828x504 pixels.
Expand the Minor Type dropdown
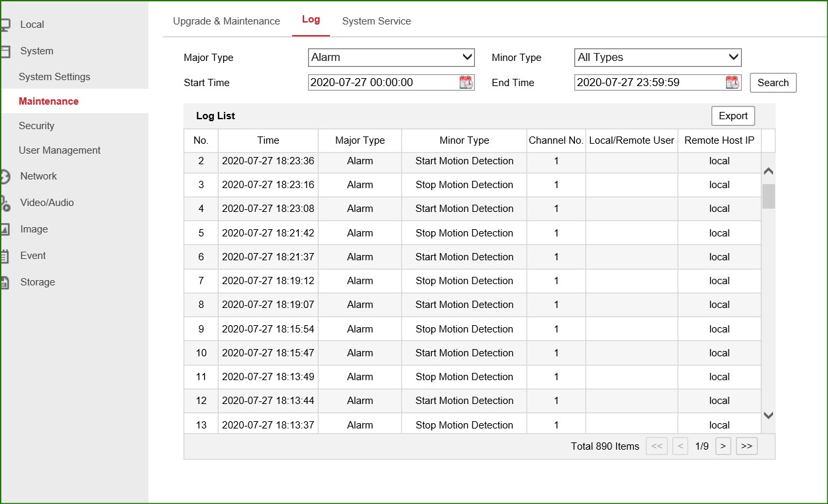point(657,58)
